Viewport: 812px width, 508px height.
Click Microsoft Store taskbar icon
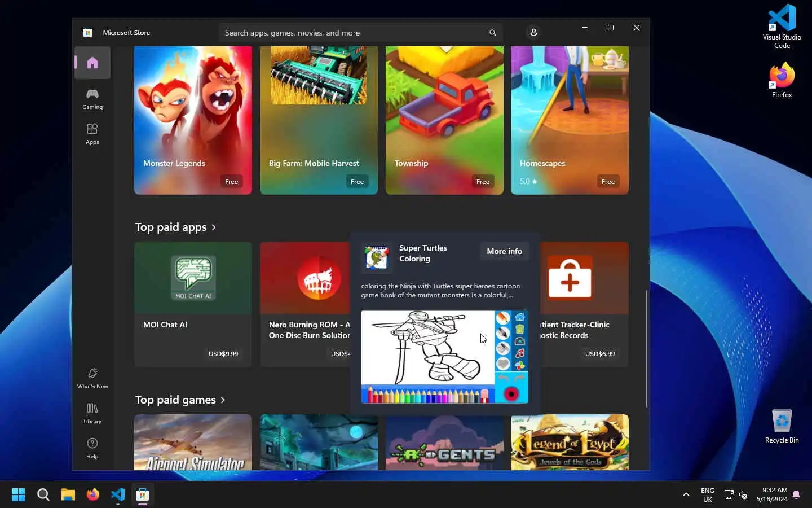coord(142,494)
